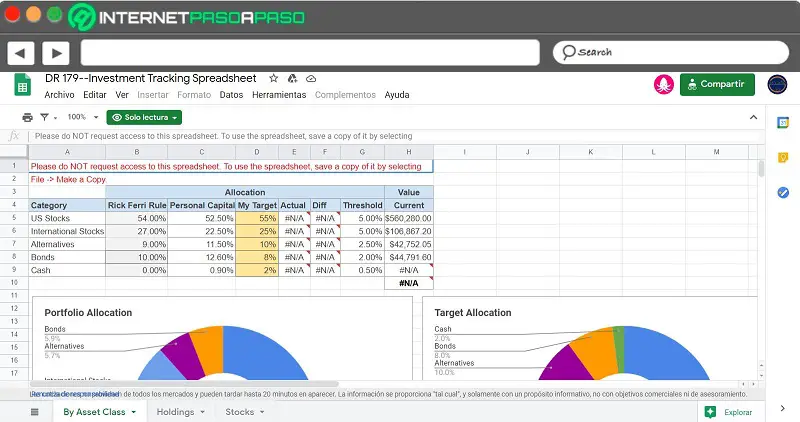This screenshot has height=422, width=800.
Task: Open Google Calendar in side panel
Action: (x=783, y=122)
